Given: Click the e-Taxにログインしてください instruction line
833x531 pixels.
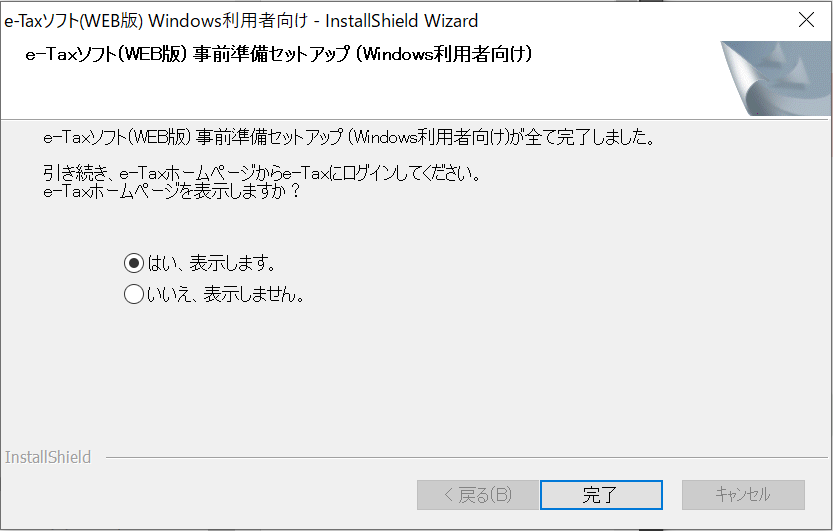Looking at the screenshot, I should point(262,174).
